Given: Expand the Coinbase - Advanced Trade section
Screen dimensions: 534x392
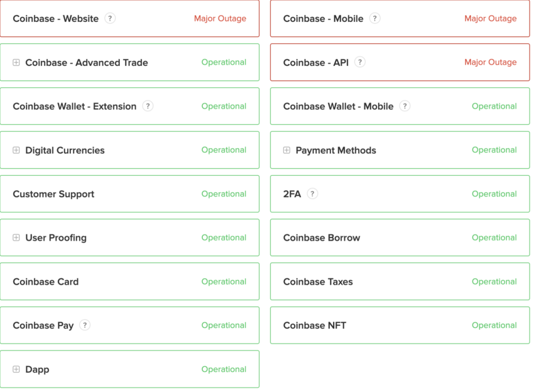Looking at the screenshot, I should tap(16, 62).
